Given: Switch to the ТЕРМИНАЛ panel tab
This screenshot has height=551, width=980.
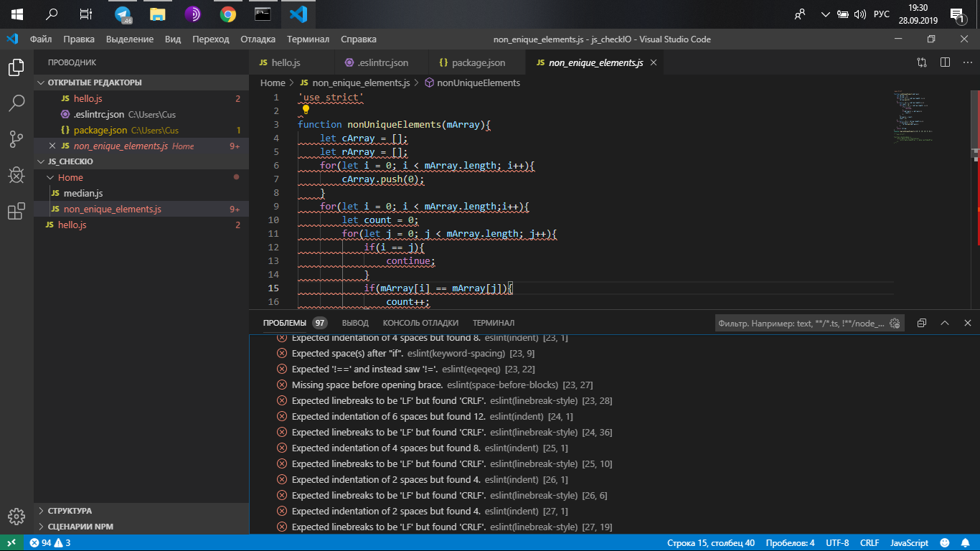Looking at the screenshot, I should click(494, 323).
